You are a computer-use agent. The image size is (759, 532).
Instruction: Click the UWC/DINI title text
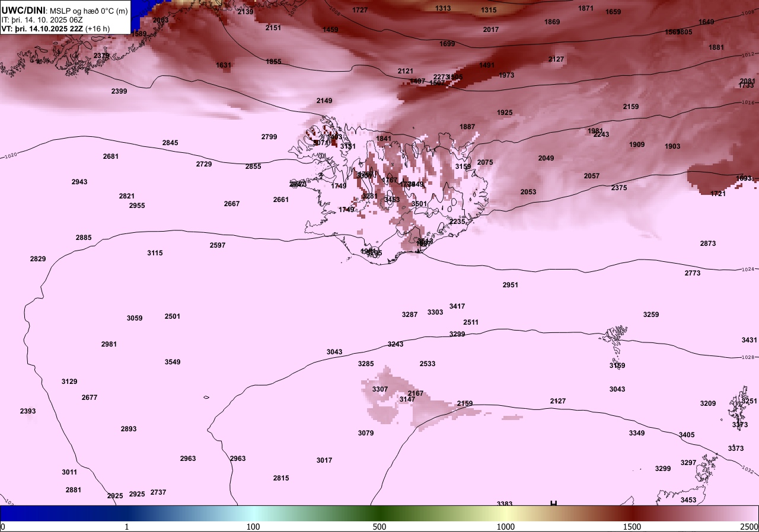click(24, 10)
